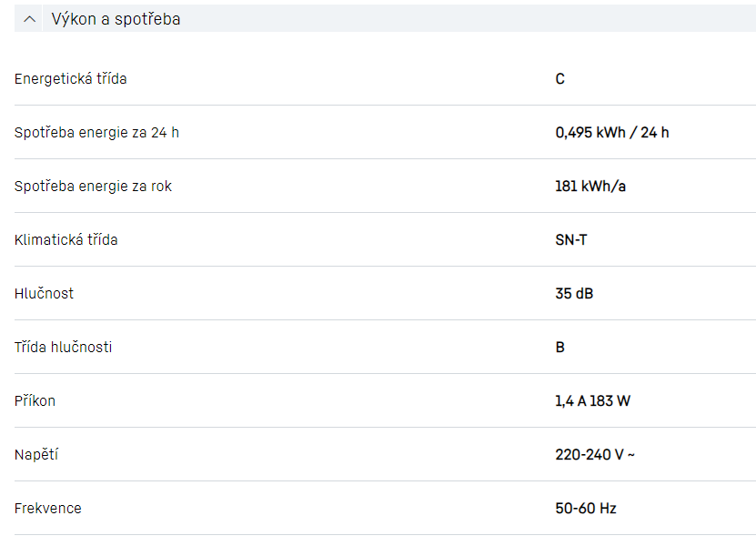The width and height of the screenshot is (756, 546).
Task: Select the 1,4 A 183 W value
Action: pos(592,401)
